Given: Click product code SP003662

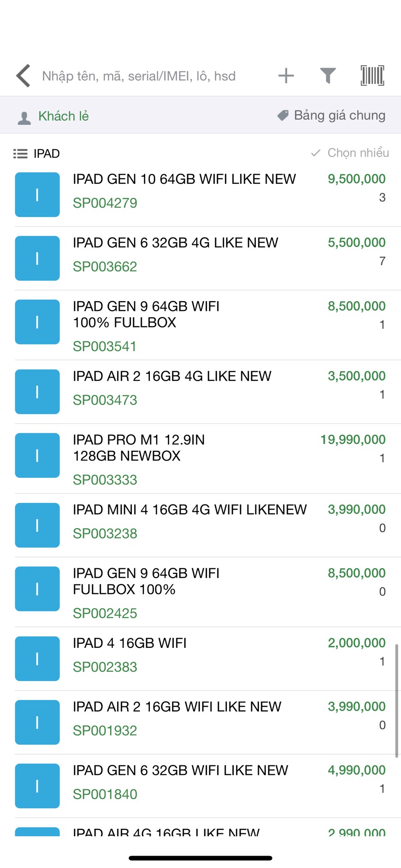Looking at the screenshot, I should pos(105,267).
